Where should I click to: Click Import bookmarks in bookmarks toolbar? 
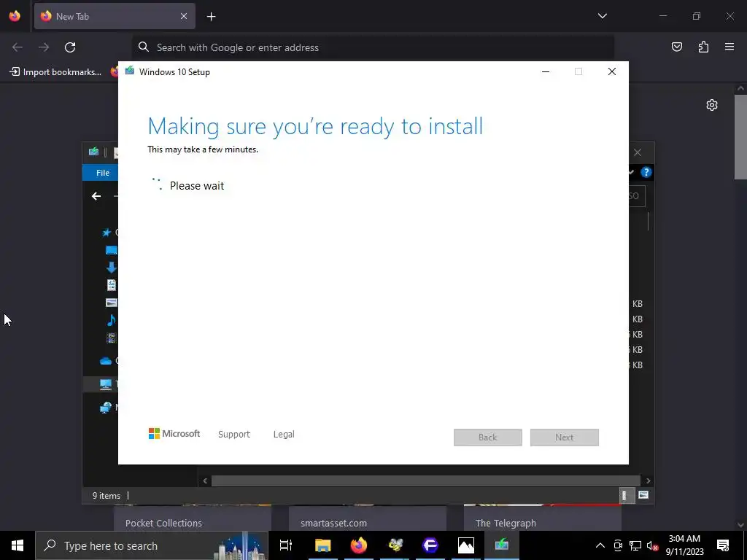pos(55,72)
